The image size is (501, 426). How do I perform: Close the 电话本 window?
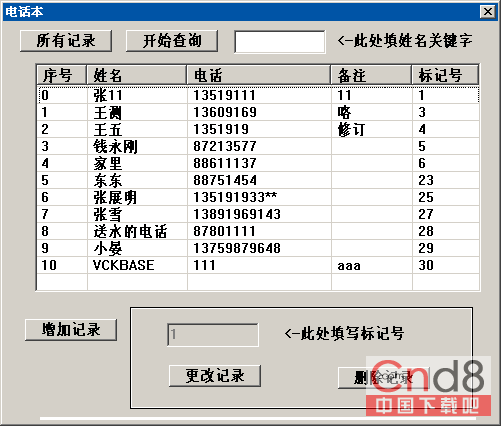pos(488,12)
